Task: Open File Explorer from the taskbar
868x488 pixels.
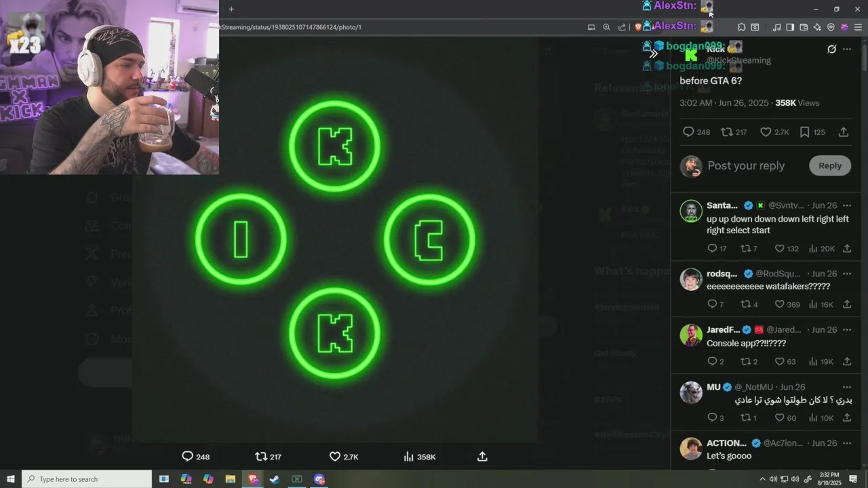Action: pos(230,479)
